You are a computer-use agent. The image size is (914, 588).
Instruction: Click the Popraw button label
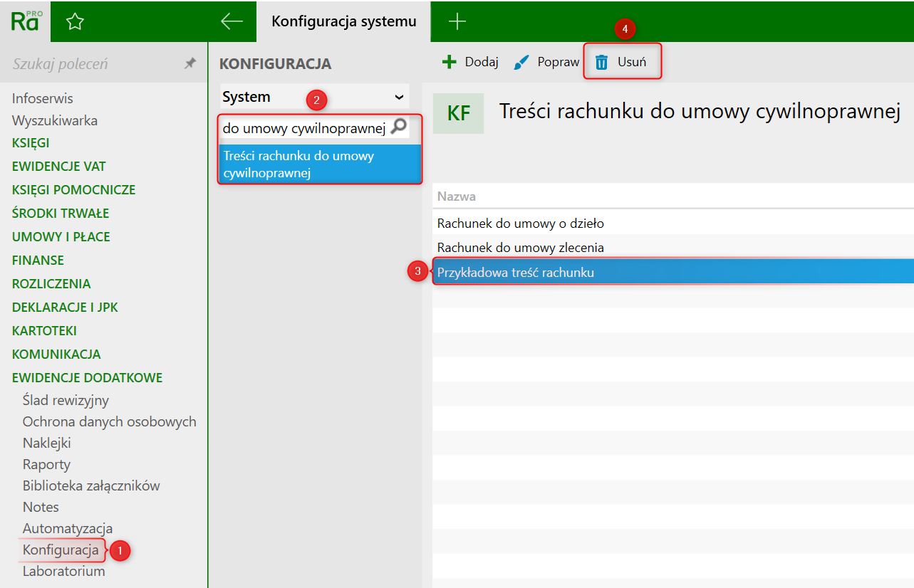point(559,62)
